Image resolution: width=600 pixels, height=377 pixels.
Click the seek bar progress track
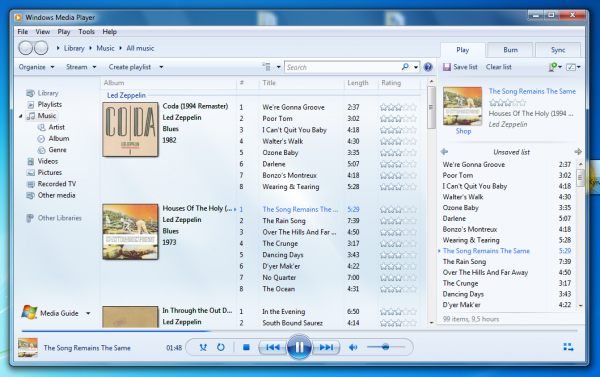tap(299, 331)
